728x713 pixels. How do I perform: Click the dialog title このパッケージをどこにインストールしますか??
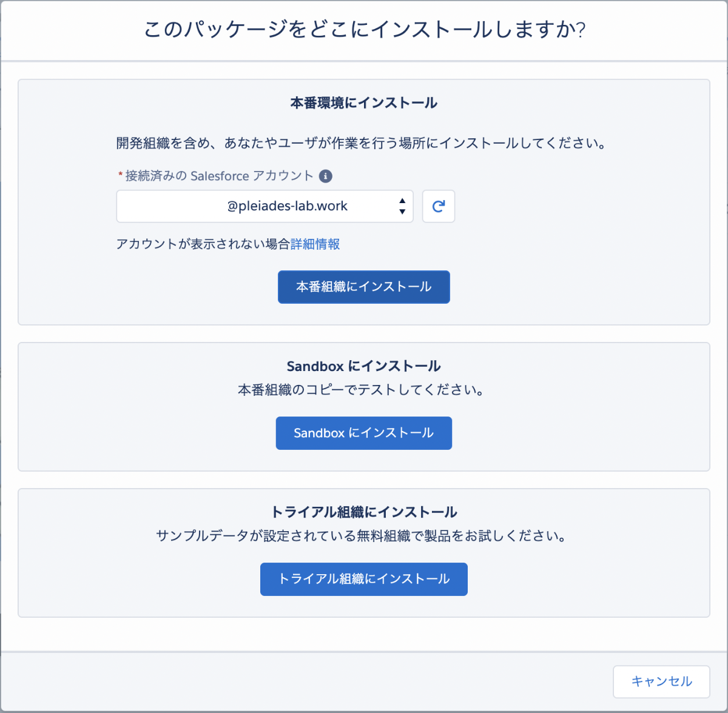click(364, 30)
